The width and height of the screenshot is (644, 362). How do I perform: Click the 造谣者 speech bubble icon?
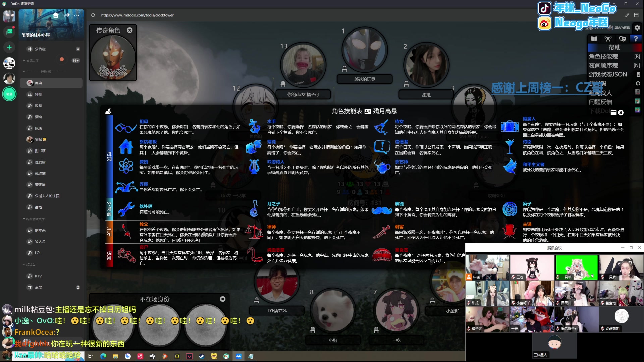382,147
